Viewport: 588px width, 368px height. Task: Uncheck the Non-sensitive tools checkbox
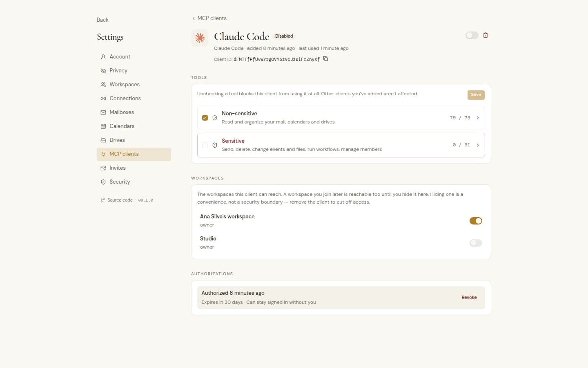click(205, 118)
